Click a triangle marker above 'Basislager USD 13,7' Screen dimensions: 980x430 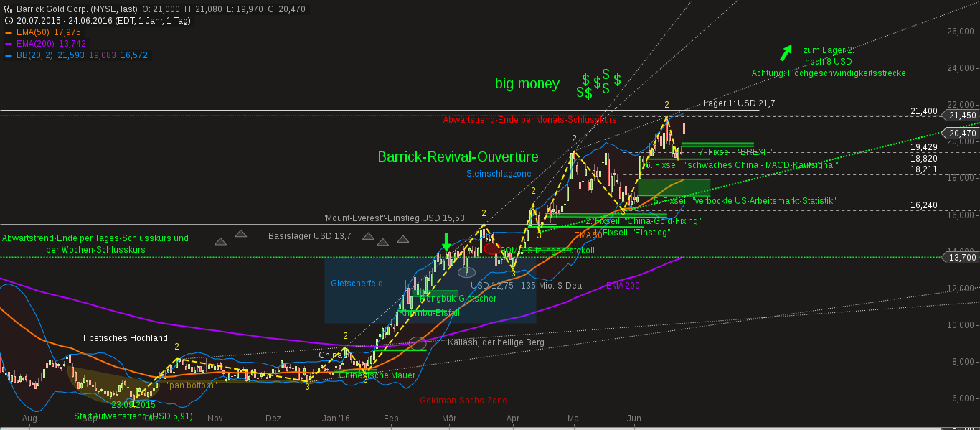pyautogui.click(x=367, y=235)
